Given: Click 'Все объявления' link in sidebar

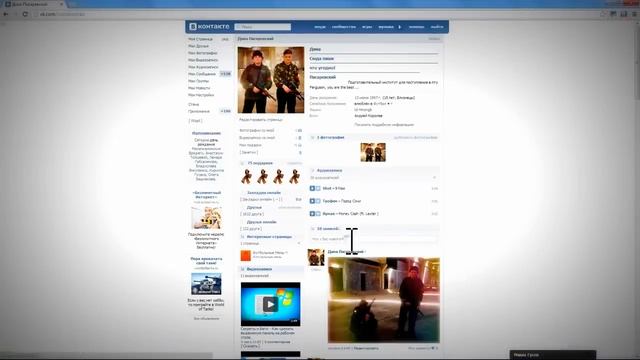Looking at the screenshot, I should click(x=206, y=318).
